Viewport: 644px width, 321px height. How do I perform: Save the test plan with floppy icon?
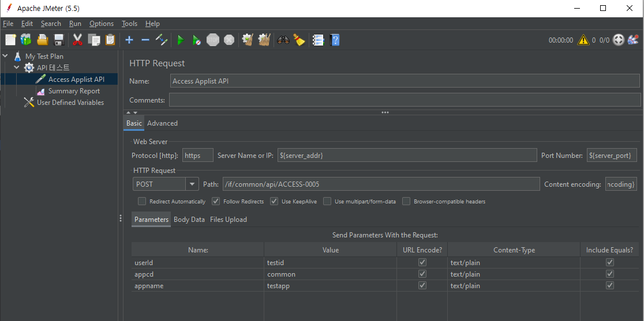click(x=59, y=40)
